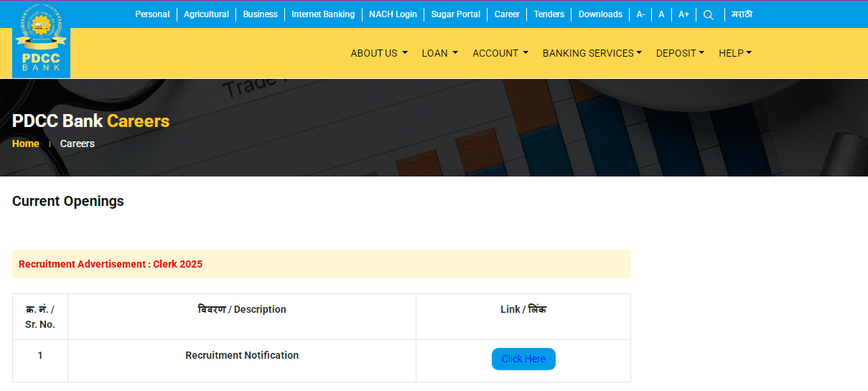Screen dimensions: 868x391
Task: Switch language to Marathi
Action: 742,14
